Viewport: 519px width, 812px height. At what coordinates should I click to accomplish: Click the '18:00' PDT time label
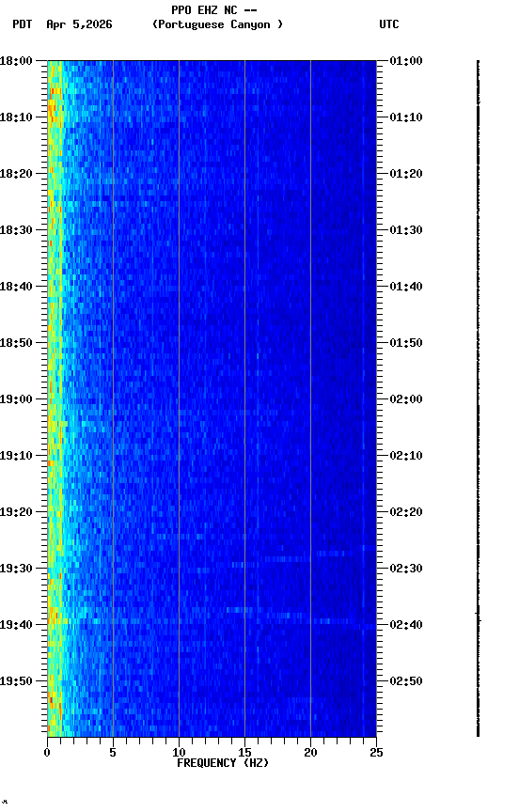pos(16,61)
